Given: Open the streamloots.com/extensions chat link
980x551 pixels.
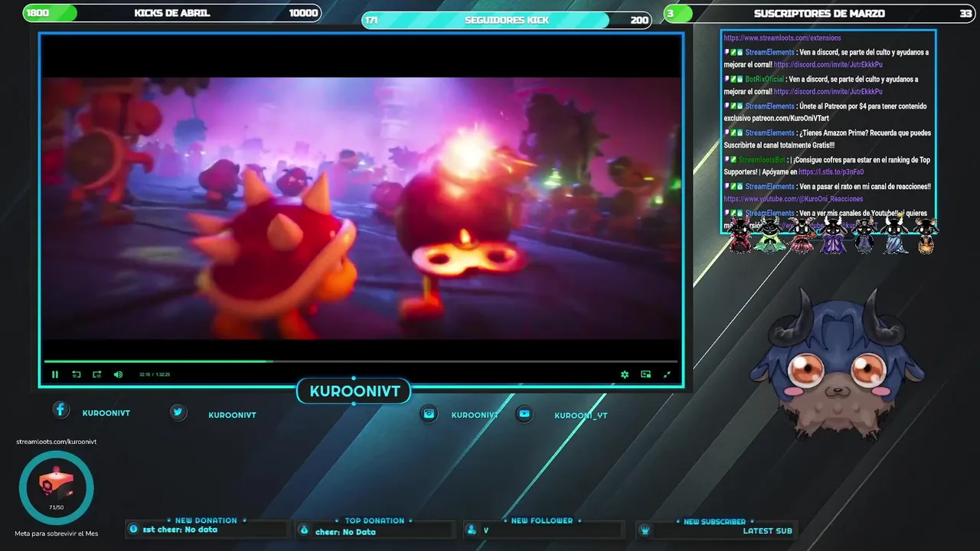Looking at the screenshot, I should (782, 37).
